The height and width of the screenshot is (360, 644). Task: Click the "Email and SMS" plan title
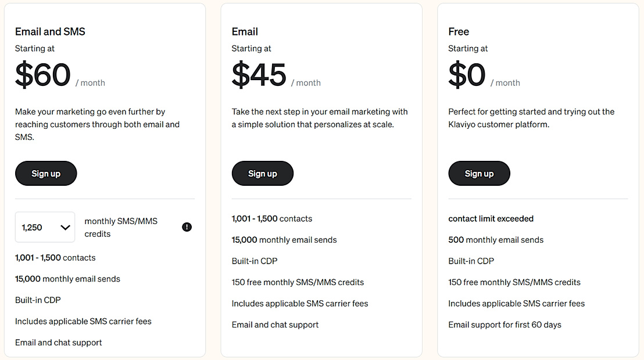coord(50,32)
